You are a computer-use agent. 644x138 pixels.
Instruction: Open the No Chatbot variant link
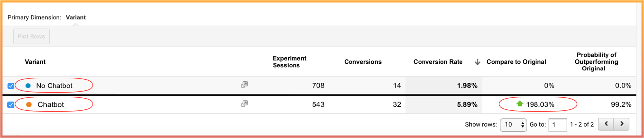[x=54, y=86]
